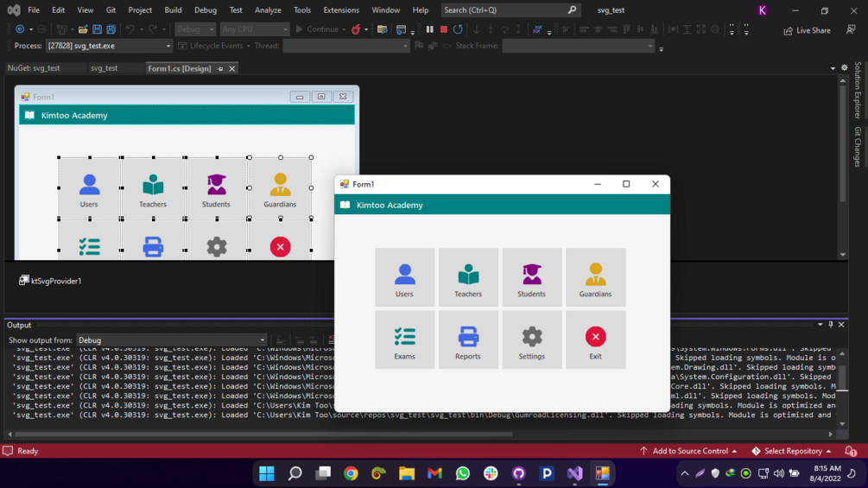Click the Save All toolbar icon
The width and height of the screenshot is (868, 488).
(111, 29)
